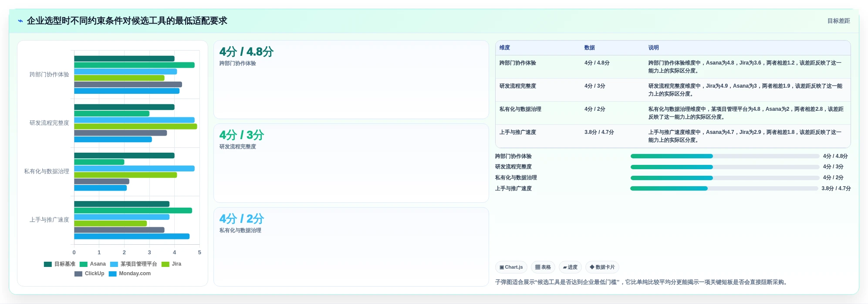This screenshot has width=868, height=304.
Task: Click the Asana bar in the 跨部门协作体验 group
Action: pyautogui.click(x=134, y=65)
